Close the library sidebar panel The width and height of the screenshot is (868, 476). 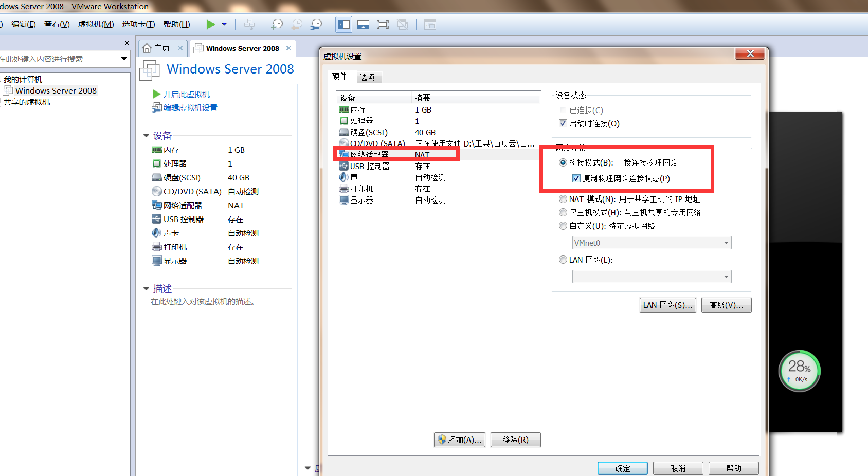(126, 43)
